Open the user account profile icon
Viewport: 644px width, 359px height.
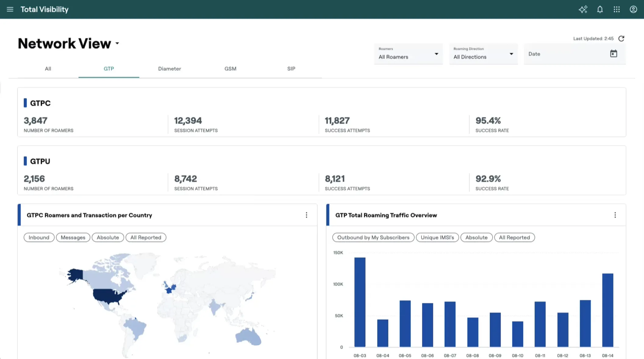tap(633, 9)
